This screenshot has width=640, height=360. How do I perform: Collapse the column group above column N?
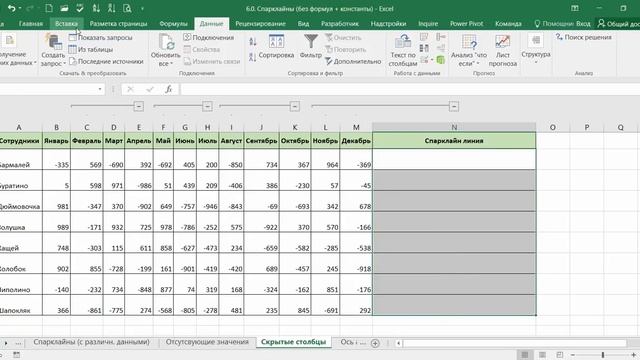(454, 107)
